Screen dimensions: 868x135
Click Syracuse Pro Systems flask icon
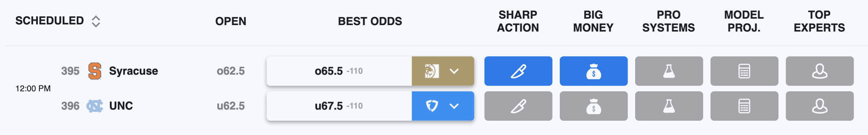click(x=669, y=71)
